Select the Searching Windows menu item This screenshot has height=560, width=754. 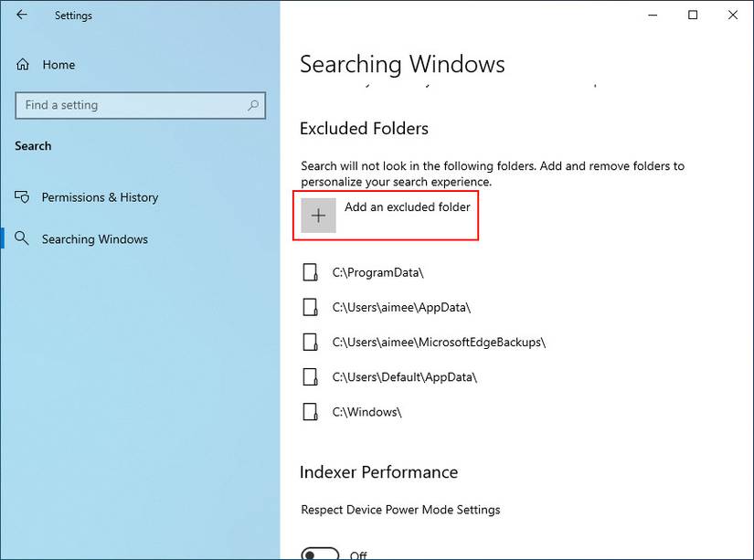pyautogui.click(x=94, y=239)
